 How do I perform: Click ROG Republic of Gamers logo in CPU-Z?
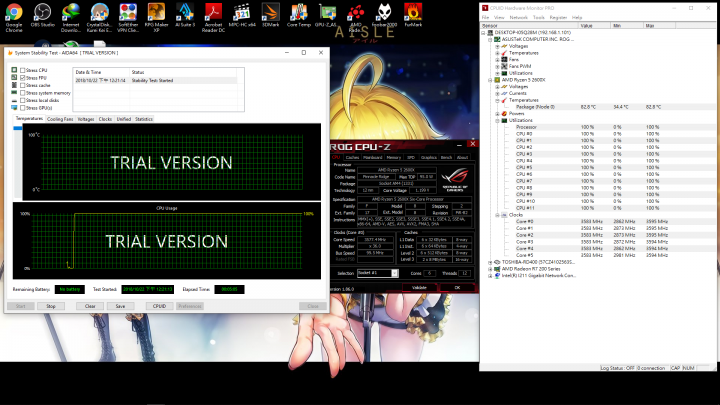coord(455,180)
